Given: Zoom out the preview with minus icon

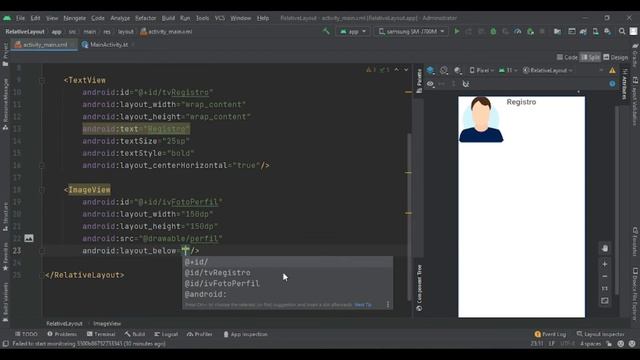Looking at the screenshot, I should [x=605, y=276].
